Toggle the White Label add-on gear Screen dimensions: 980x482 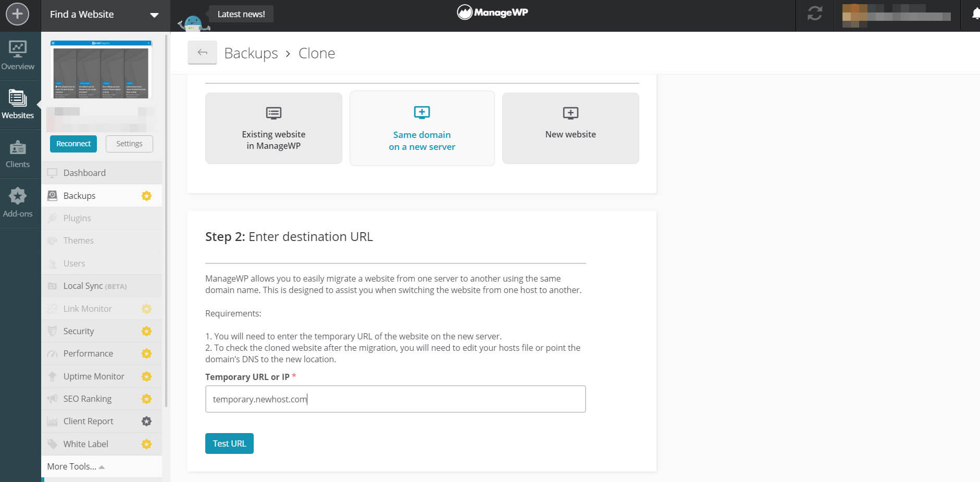click(146, 444)
